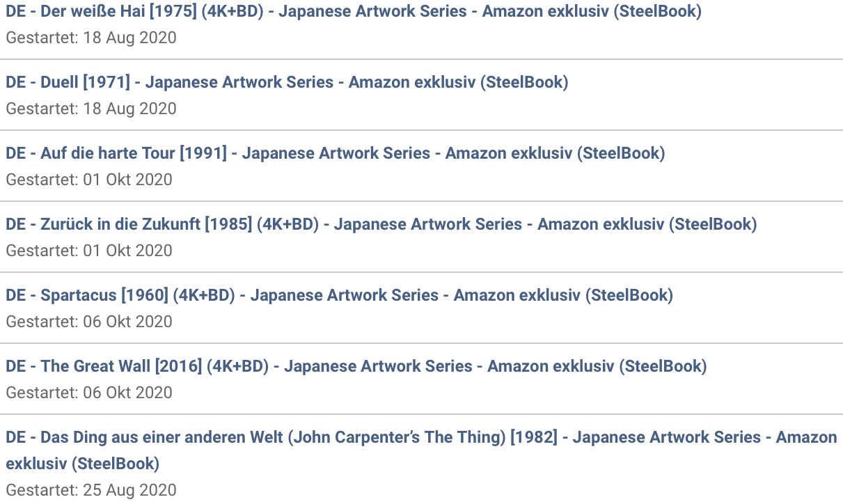This screenshot has height=504, width=843.
Task: Click start date below The Great Wall
Action: click(x=89, y=393)
